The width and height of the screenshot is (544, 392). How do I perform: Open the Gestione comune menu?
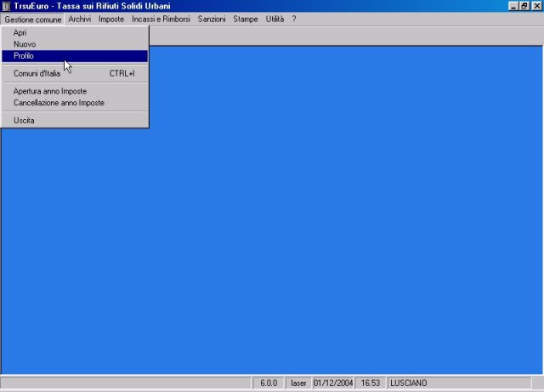(x=32, y=20)
